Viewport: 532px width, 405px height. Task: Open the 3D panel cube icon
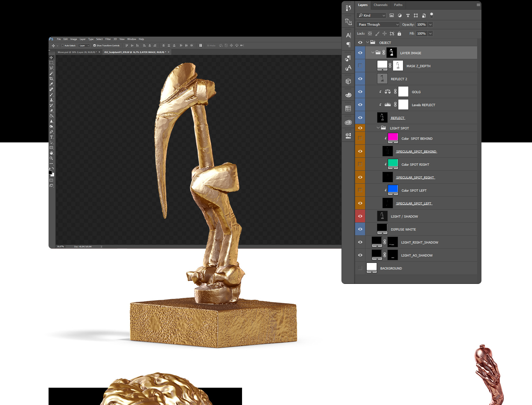coord(348,81)
